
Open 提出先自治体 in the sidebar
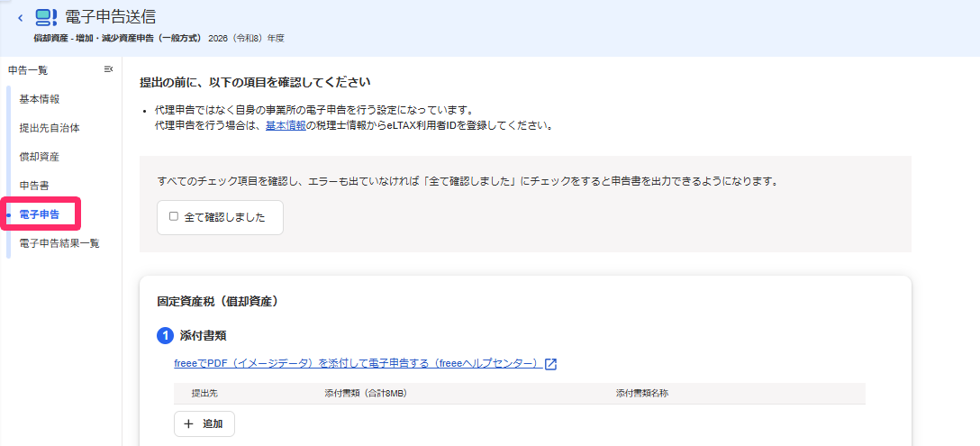[50, 128]
